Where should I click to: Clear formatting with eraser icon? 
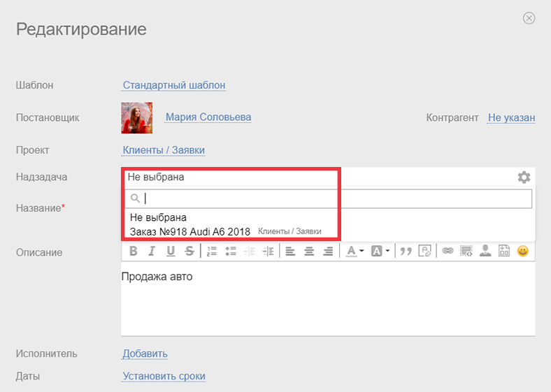click(x=425, y=251)
